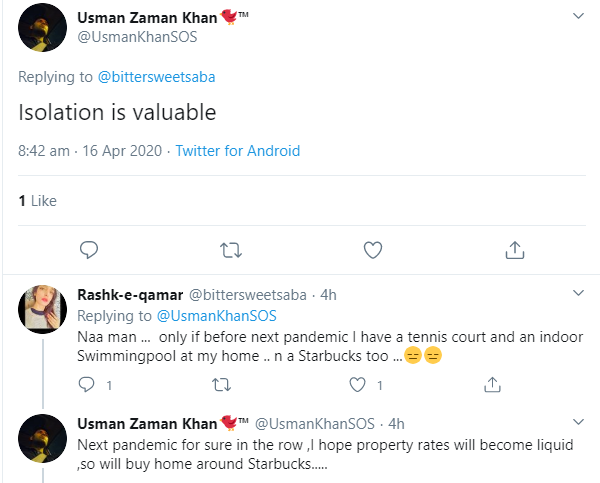
Task: Open Rashk-e-qamar's display name profile link
Action: point(130,295)
